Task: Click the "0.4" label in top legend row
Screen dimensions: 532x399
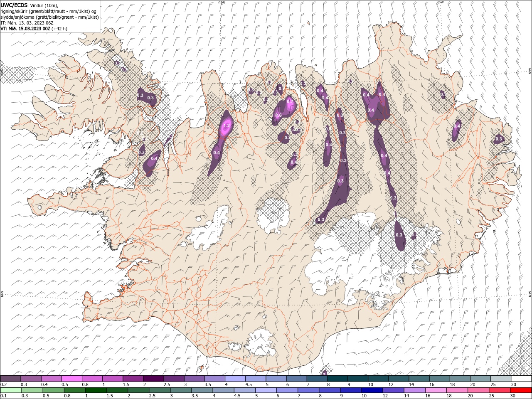Action: 44,384
